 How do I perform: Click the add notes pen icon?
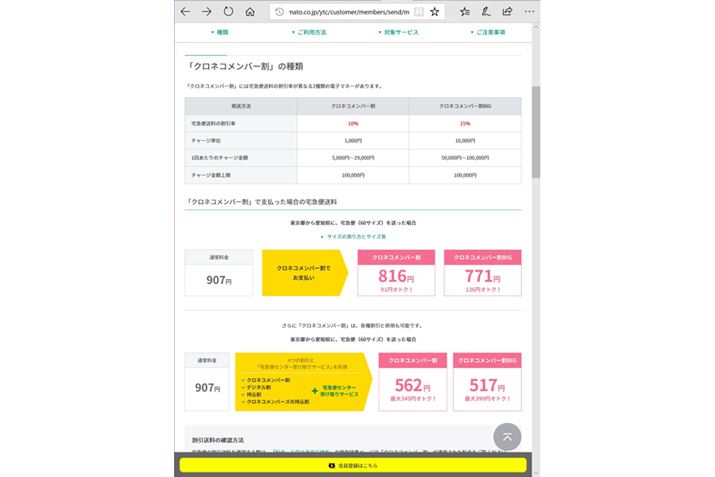coord(486,12)
